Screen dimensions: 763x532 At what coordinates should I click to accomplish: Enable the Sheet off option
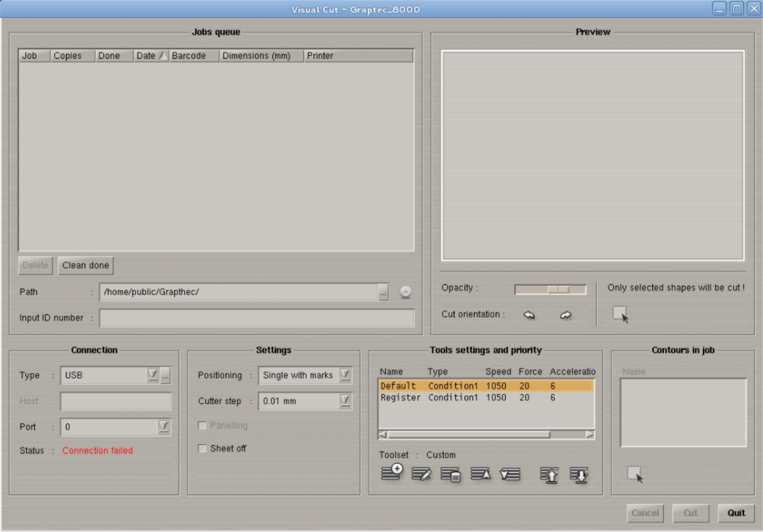202,448
